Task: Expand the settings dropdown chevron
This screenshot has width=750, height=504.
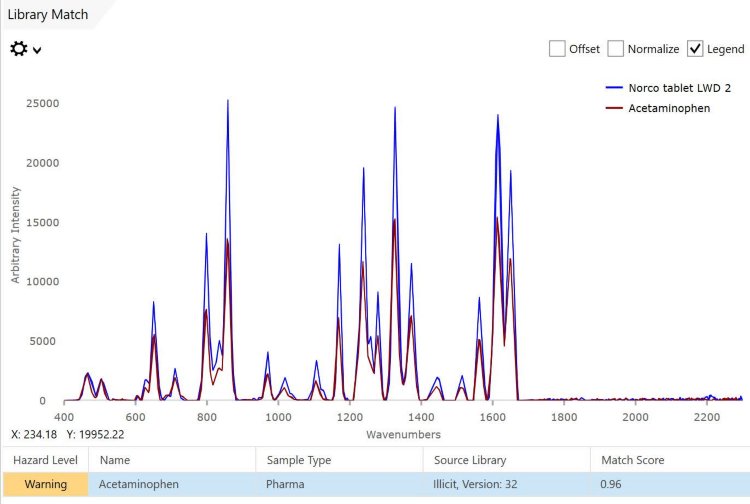Action: [x=37, y=50]
